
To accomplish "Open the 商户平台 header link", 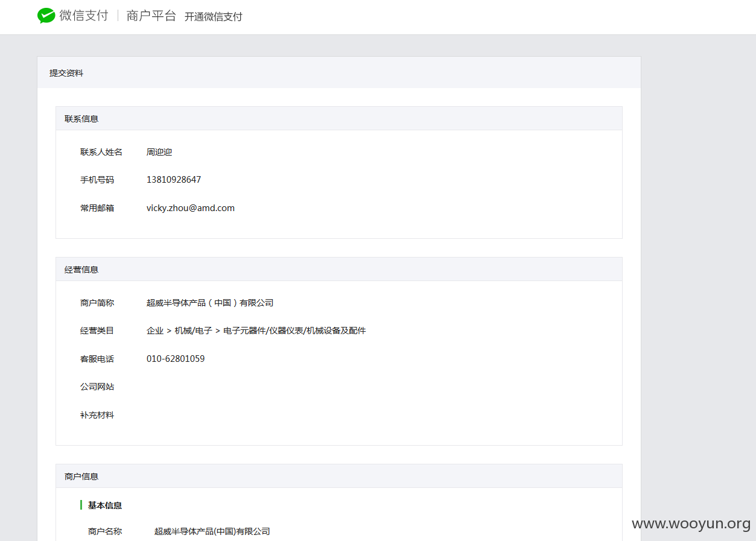I will (x=151, y=16).
